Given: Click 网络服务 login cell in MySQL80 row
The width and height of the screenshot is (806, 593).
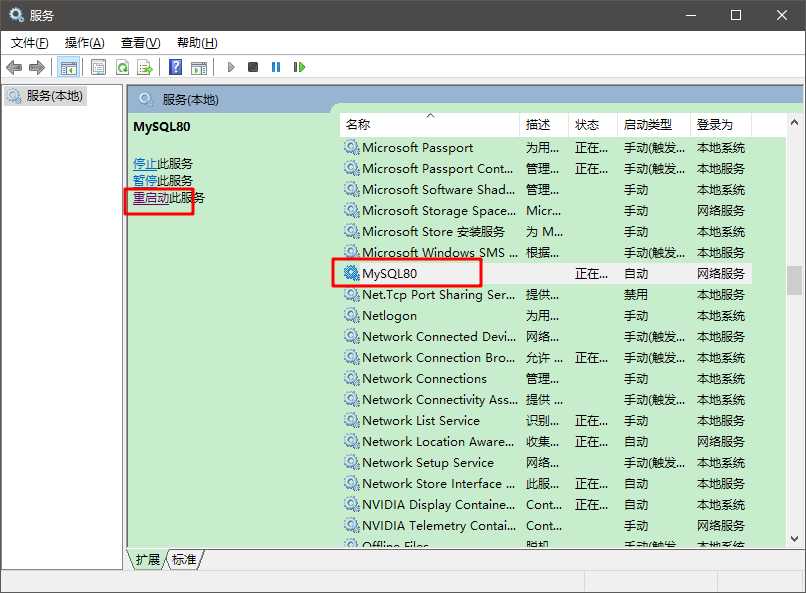Looking at the screenshot, I should 721,273.
